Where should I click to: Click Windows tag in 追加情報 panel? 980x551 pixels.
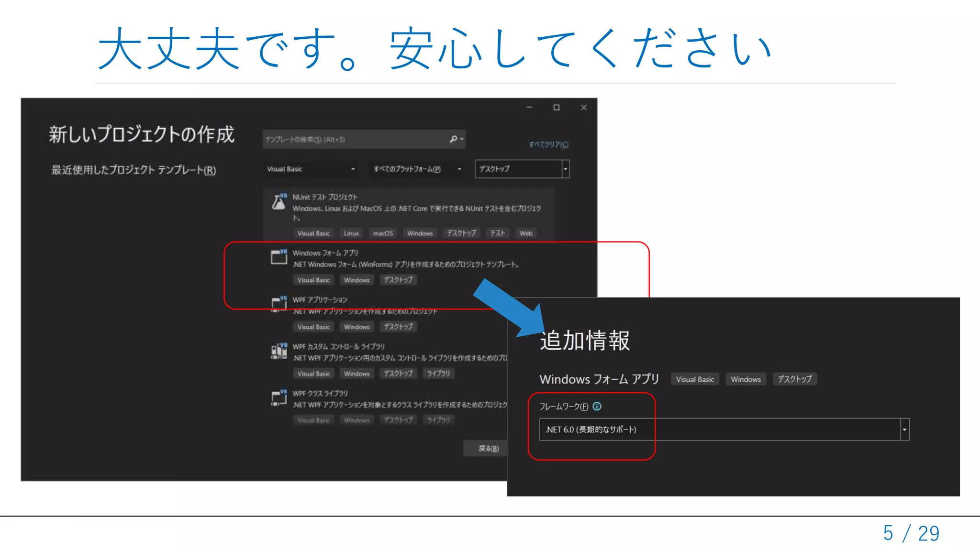(x=746, y=379)
